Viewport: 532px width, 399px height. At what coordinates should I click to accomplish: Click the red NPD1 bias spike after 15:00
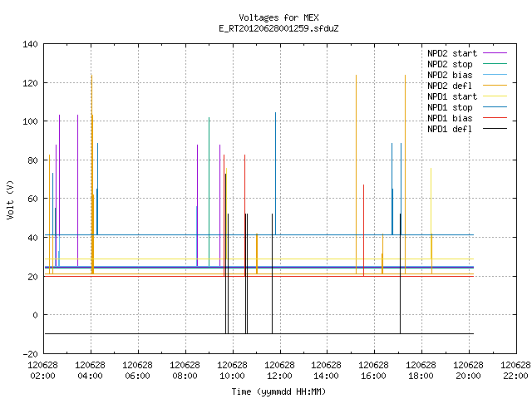coord(364,230)
